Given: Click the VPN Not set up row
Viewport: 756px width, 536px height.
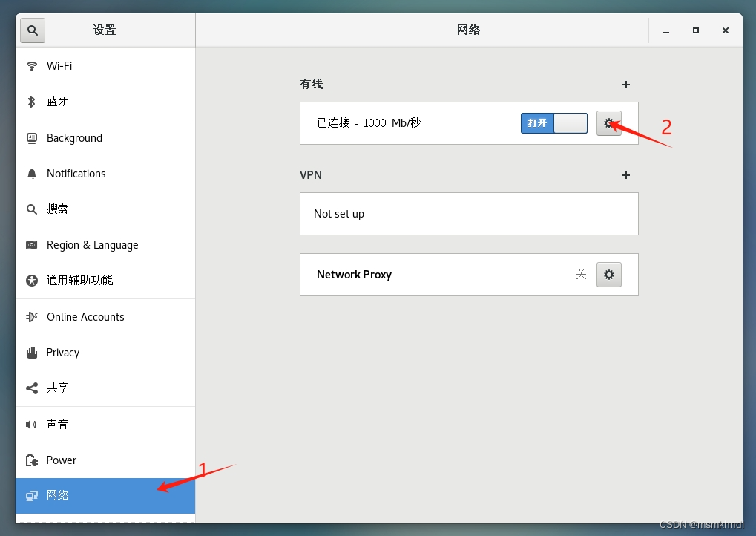Looking at the screenshot, I should coord(469,214).
